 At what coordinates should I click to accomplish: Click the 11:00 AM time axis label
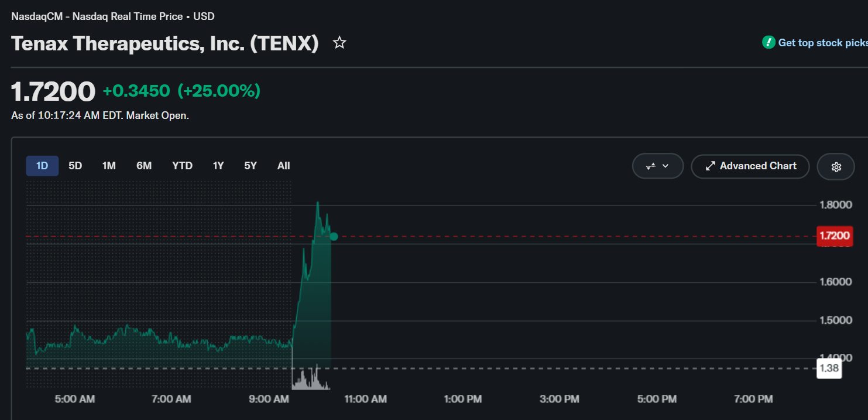tap(365, 399)
